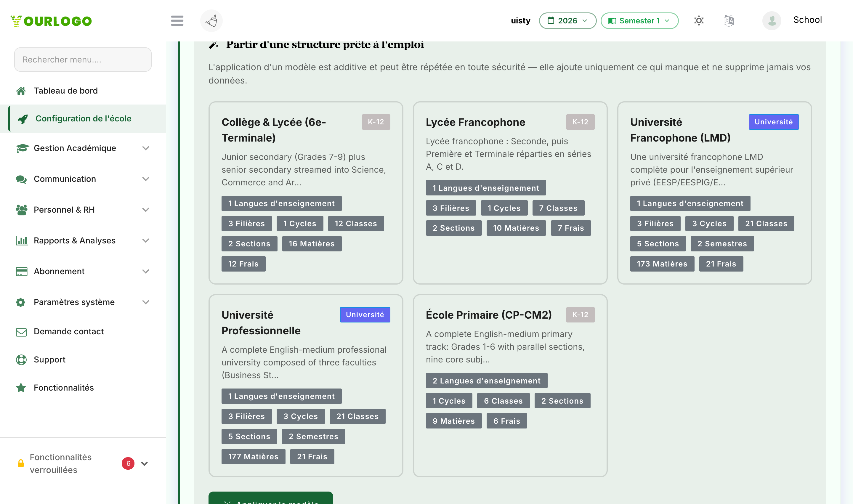Expand Gestion Académique chevron
Viewport: 853px width, 504px height.
coord(146,148)
